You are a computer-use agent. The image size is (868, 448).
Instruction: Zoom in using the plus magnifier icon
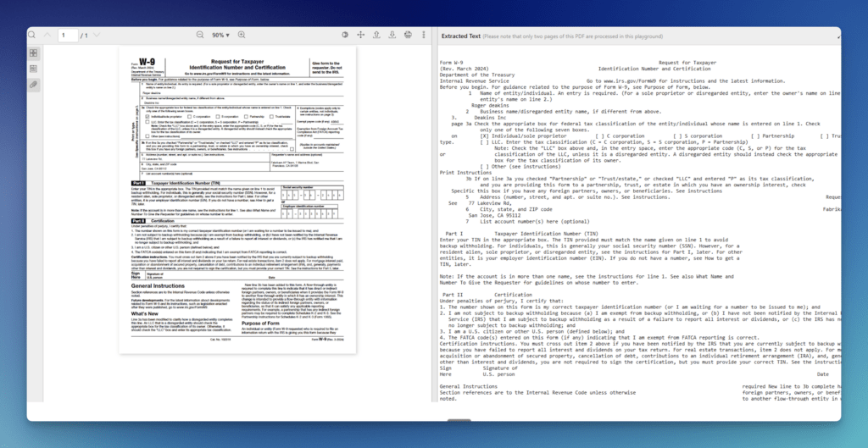click(x=242, y=36)
